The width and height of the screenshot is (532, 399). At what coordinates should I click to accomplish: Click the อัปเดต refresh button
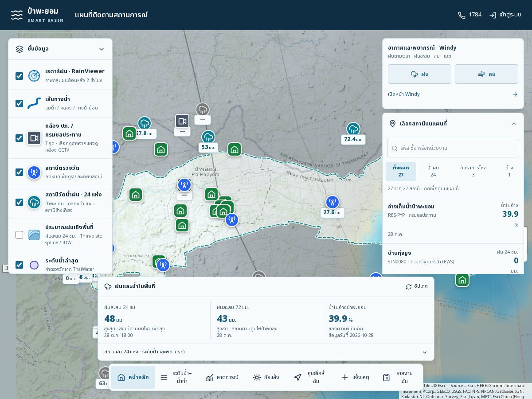tap(417, 287)
